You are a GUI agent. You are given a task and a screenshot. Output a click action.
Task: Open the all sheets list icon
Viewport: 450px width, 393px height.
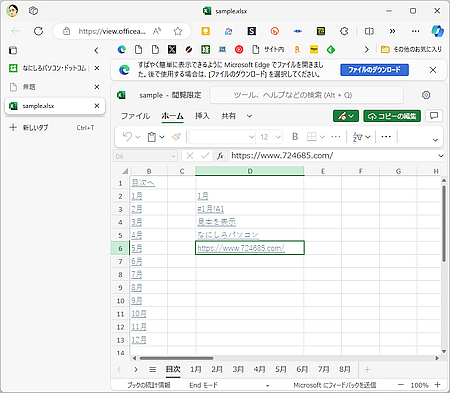153,369
